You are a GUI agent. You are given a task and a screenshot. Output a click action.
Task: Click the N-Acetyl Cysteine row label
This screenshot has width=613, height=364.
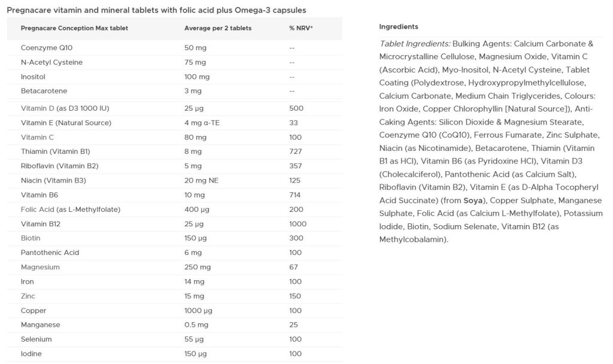click(x=51, y=62)
